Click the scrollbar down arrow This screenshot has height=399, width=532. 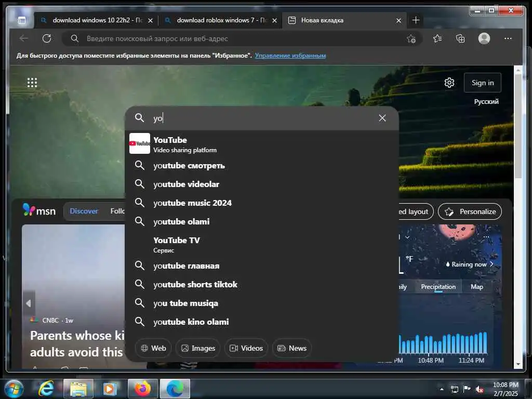point(518,364)
